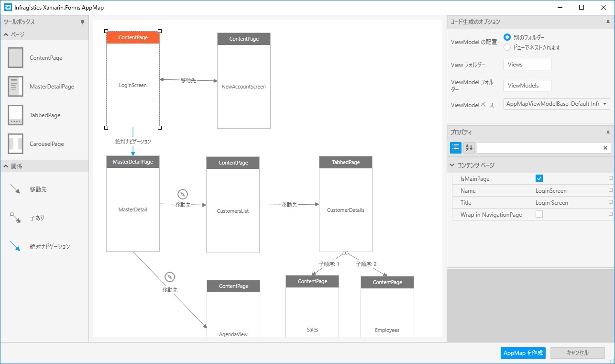Collapse the コンテンツ ページ property group
This screenshot has height=364, width=615.
[x=452, y=165]
